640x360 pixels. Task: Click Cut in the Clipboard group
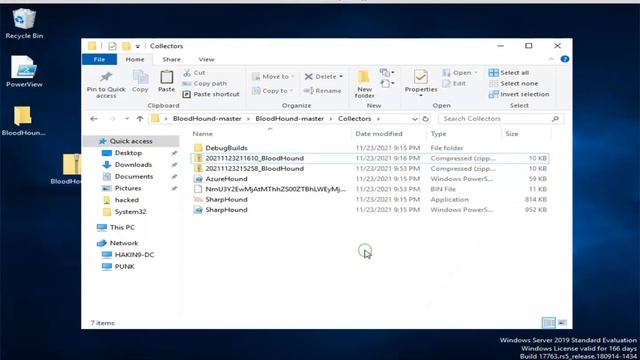pos(195,73)
